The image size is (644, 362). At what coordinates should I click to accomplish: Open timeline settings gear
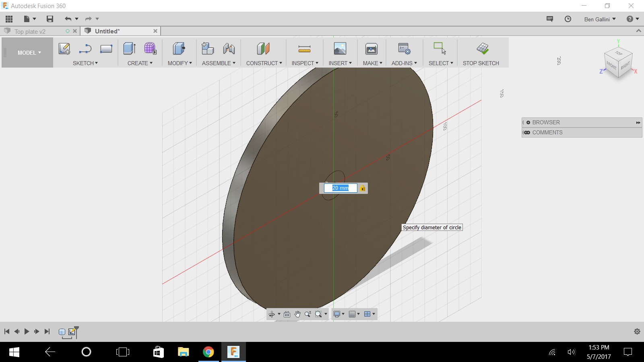click(x=637, y=331)
